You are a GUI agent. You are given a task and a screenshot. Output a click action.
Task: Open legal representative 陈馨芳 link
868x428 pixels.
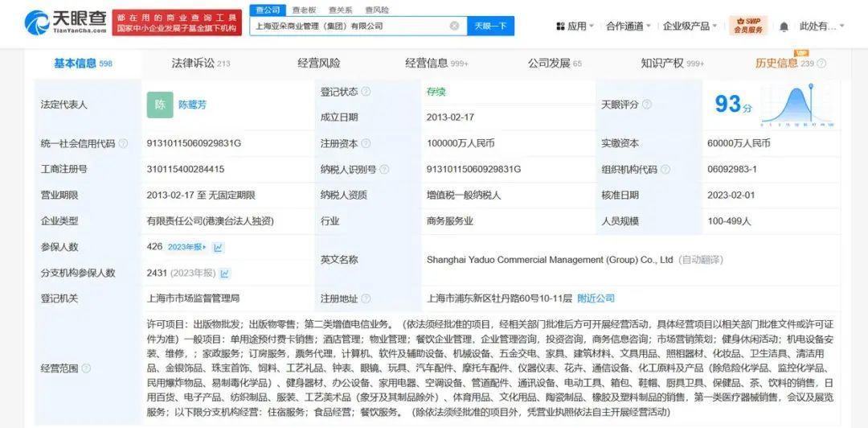click(x=193, y=105)
